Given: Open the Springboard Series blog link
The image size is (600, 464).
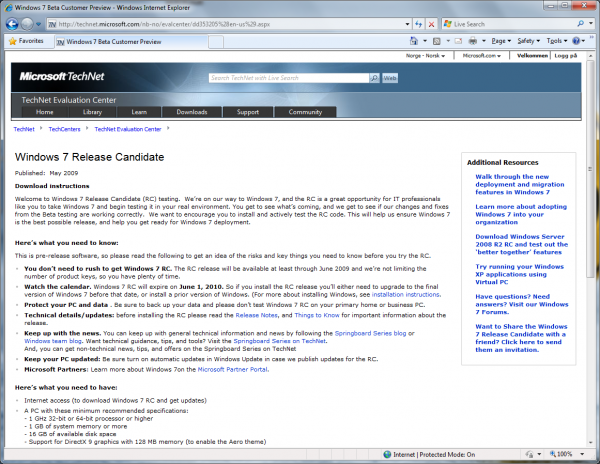Looking at the screenshot, I should point(370,333).
